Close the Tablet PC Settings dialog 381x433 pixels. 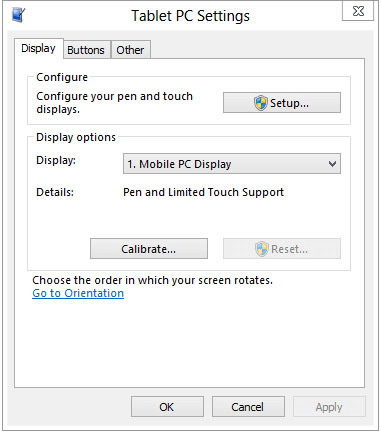[358, 11]
